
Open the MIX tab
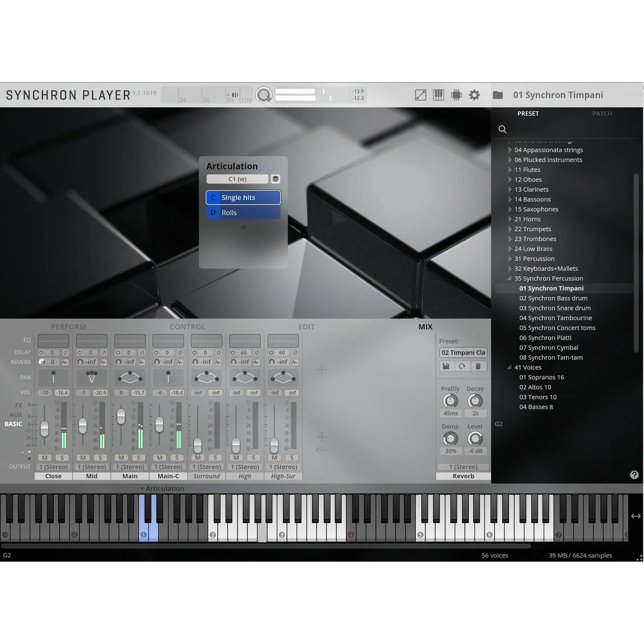pos(425,326)
